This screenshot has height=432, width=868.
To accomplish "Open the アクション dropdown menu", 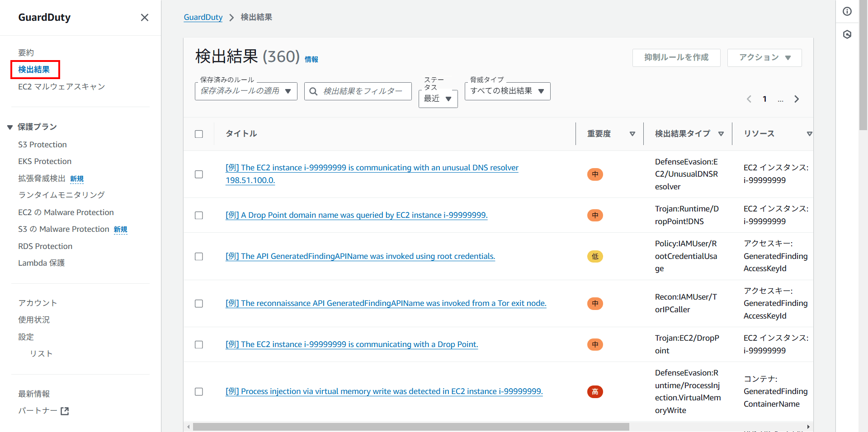I will (764, 58).
